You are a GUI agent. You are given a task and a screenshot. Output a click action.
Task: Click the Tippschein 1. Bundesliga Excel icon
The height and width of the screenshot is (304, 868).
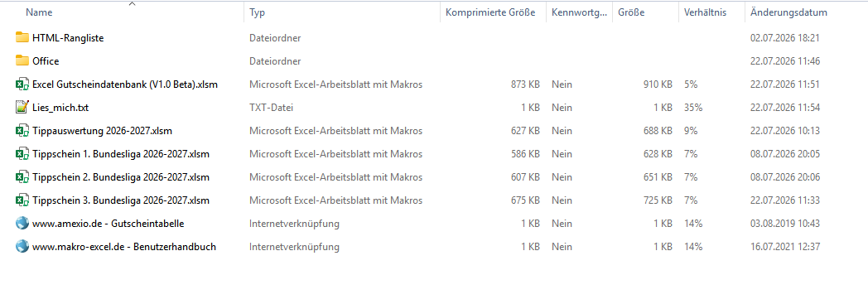[x=22, y=154]
